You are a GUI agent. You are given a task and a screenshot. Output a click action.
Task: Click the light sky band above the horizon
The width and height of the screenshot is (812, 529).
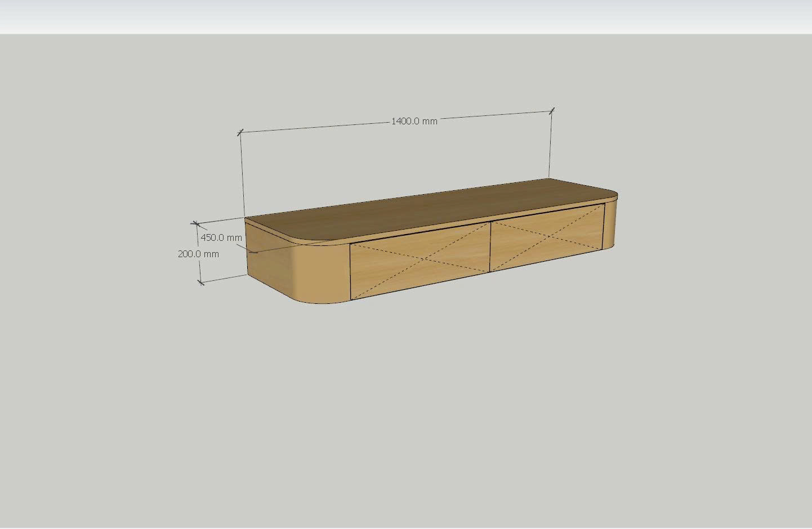click(x=405, y=17)
